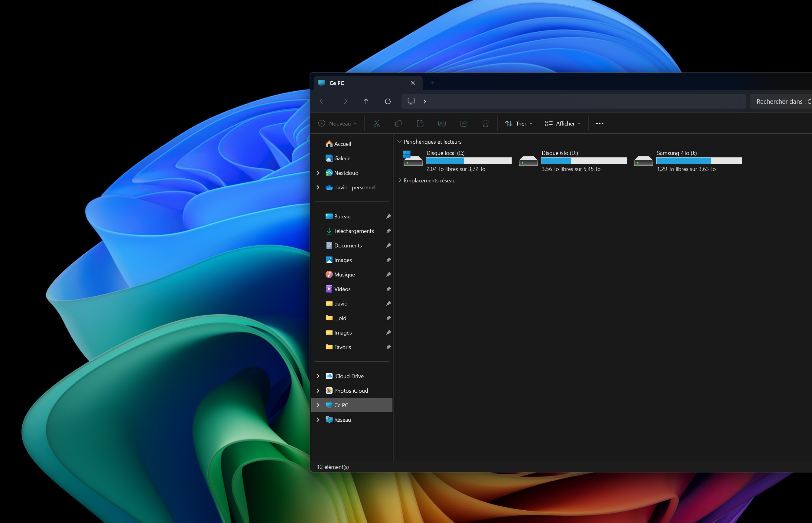Image resolution: width=812 pixels, height=523 pixels.
Task: Click the Share icon in the toolbar
Action: pyautogui.click(x=463, y=123)
